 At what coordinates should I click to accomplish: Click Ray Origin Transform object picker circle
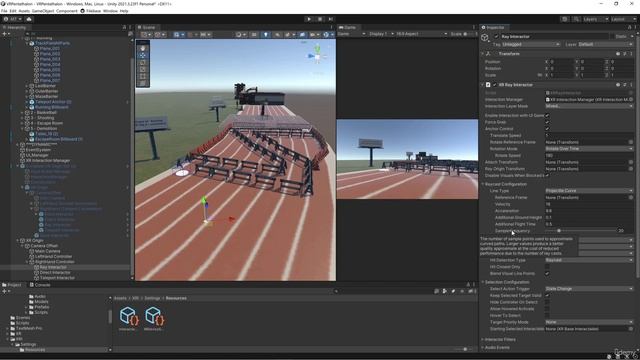pos(631,169)
